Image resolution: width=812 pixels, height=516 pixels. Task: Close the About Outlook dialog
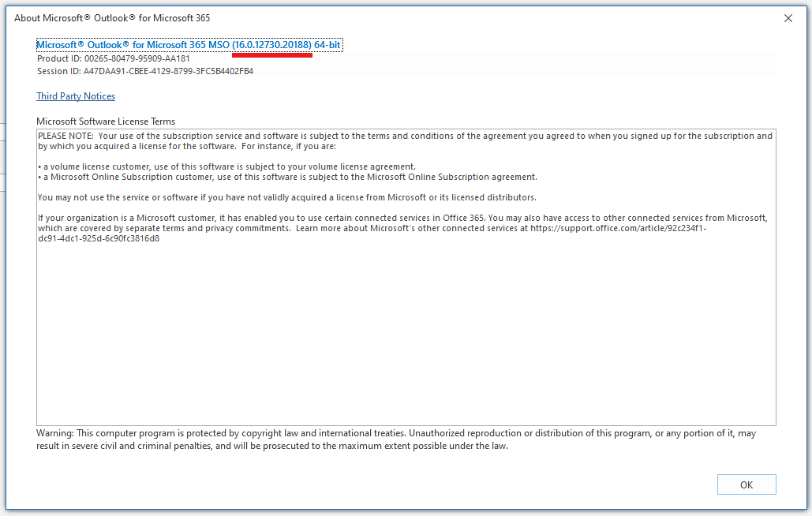788,18
